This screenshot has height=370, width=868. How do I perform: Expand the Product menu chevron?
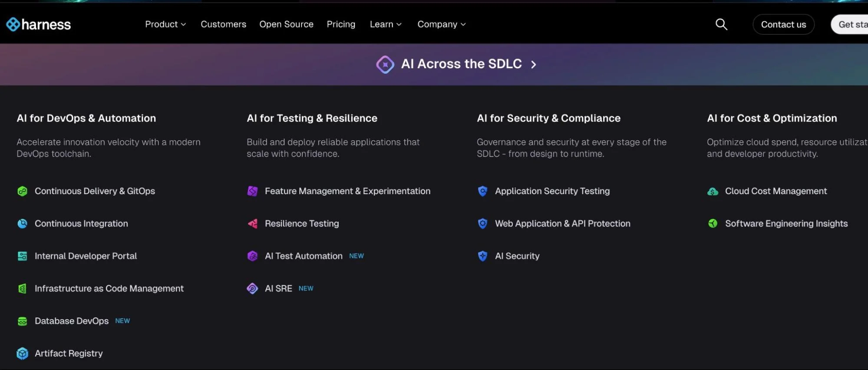tap(183, 25)
